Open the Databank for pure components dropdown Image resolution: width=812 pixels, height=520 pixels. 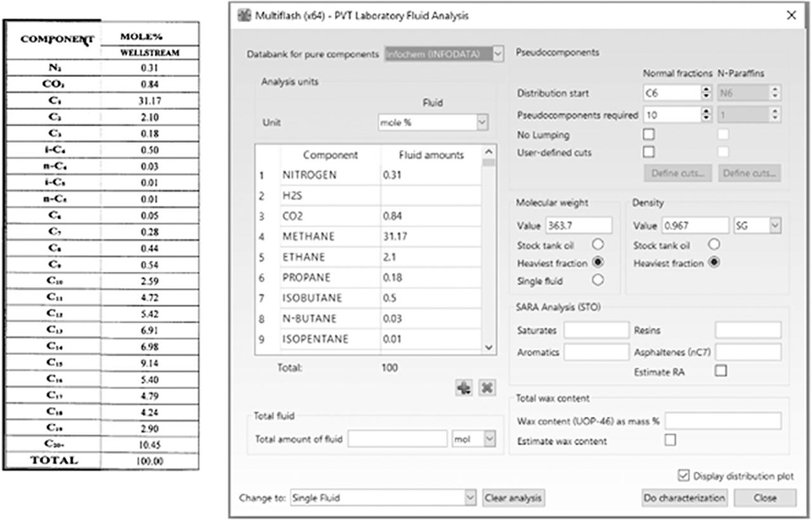(497, 55)
